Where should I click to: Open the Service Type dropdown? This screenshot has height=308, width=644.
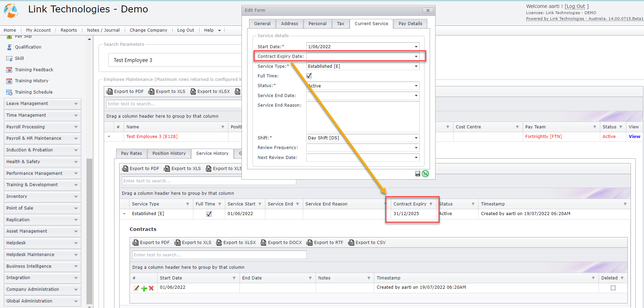pos(416,66)
